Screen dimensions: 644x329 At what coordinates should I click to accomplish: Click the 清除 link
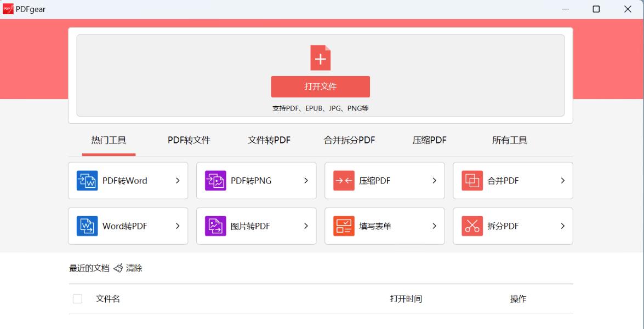(x=134, y=269)
